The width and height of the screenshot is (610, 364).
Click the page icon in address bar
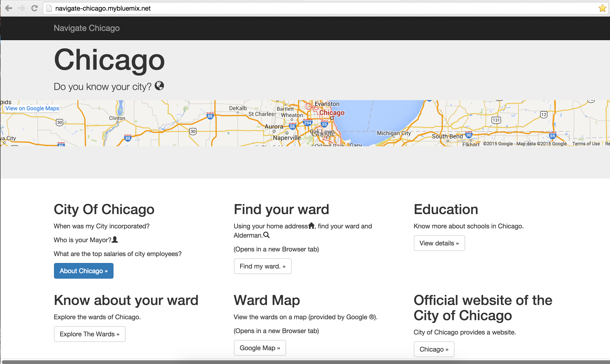point(49,8)
